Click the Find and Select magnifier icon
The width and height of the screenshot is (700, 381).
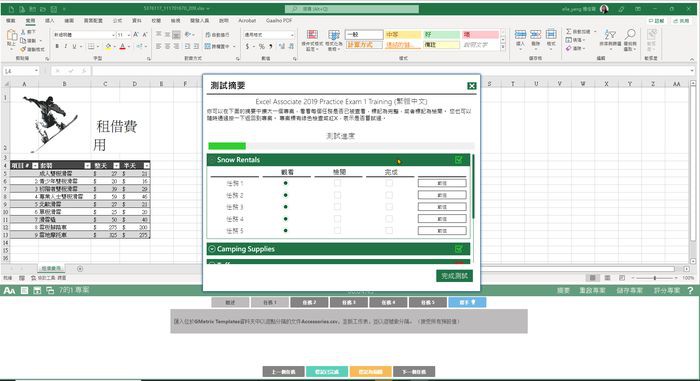point(630,34)
